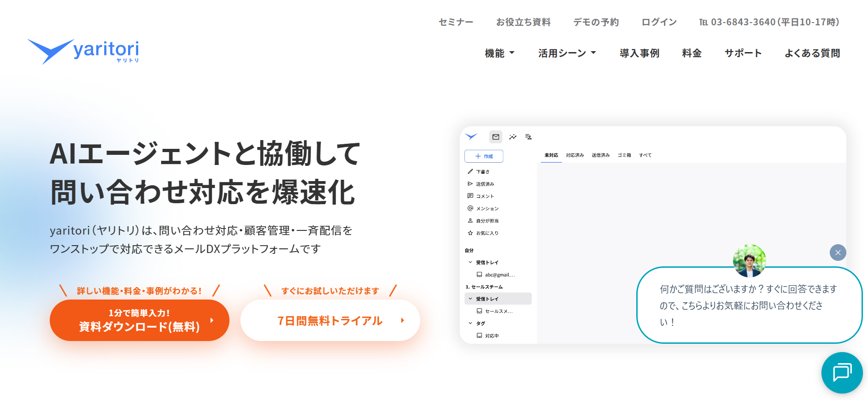Click the 7日間無料トライアル button
868x400 pixels.
click(330, 320)
